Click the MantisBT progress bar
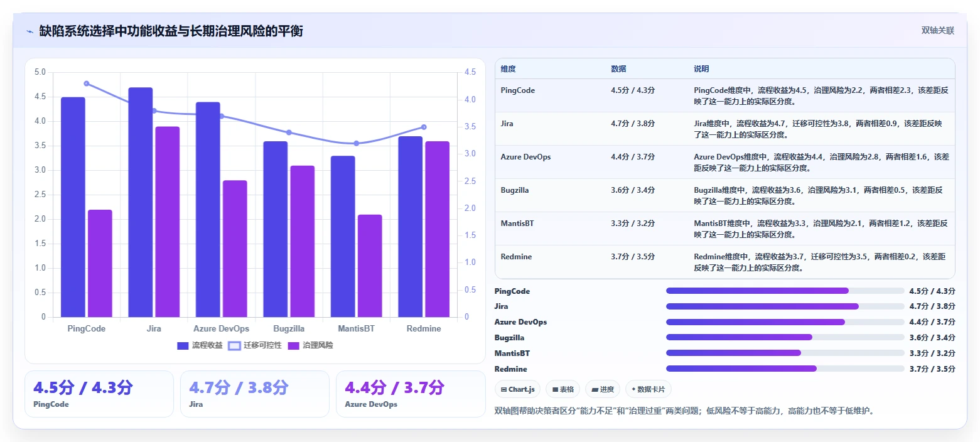 pyautogui.click(x=785, y=353)
